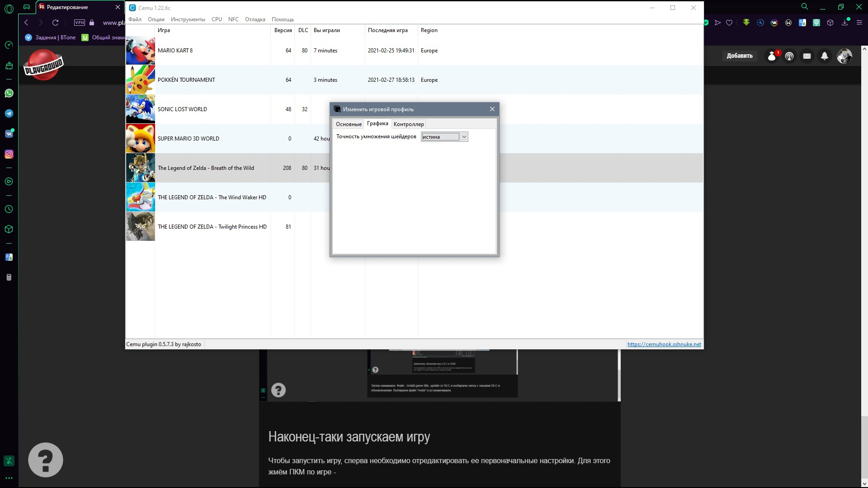Sort game list by Версия column
868x488 pixels.
tap(283, 30)
